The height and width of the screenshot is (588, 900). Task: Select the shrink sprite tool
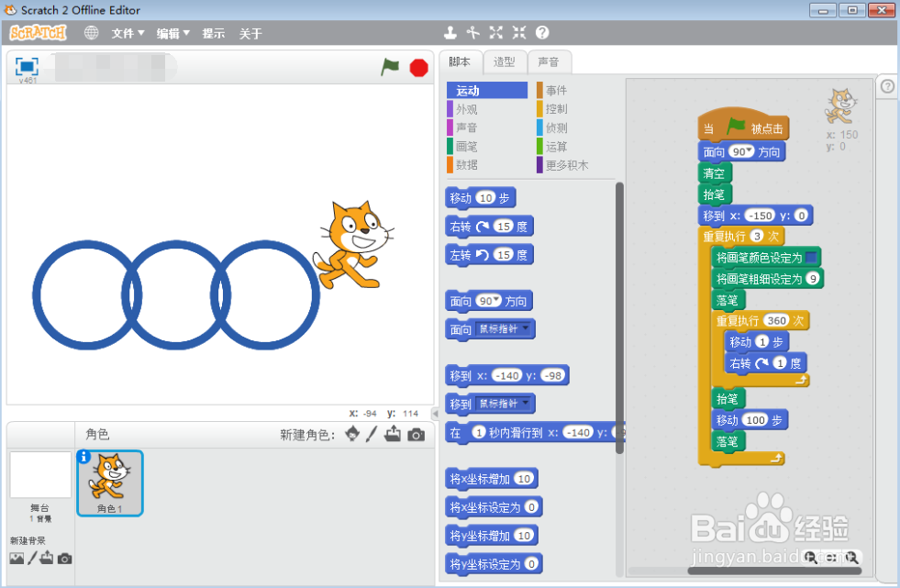519,33
